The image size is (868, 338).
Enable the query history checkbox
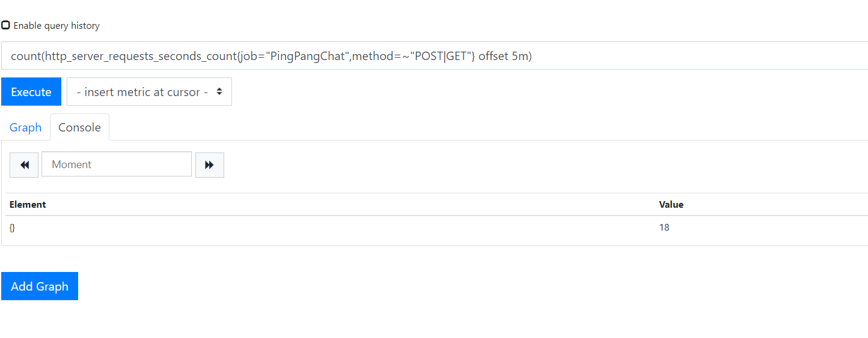5,25
